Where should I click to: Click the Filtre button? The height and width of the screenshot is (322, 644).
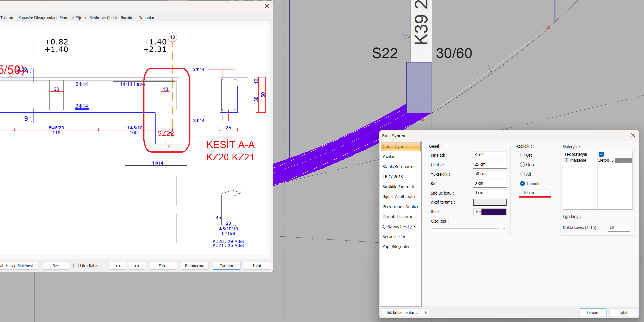point(163,266)
